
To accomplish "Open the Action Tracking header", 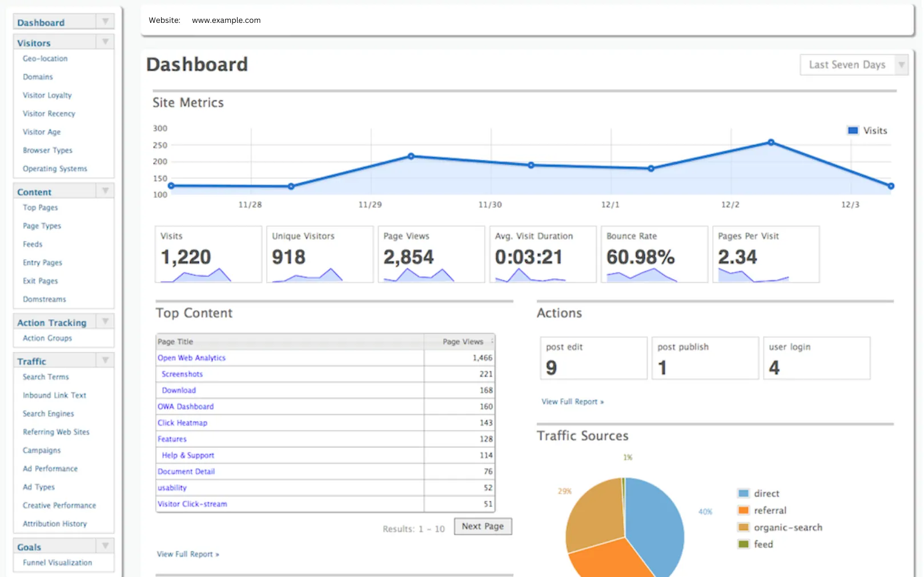I will point(51,323).
